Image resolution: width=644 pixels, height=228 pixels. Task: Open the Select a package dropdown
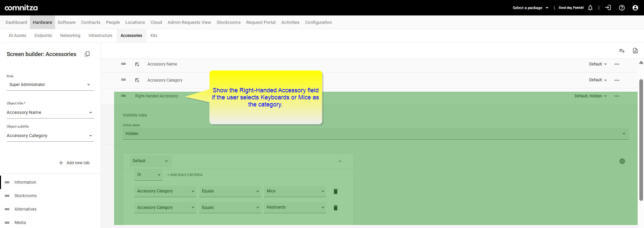click(531, 8)
